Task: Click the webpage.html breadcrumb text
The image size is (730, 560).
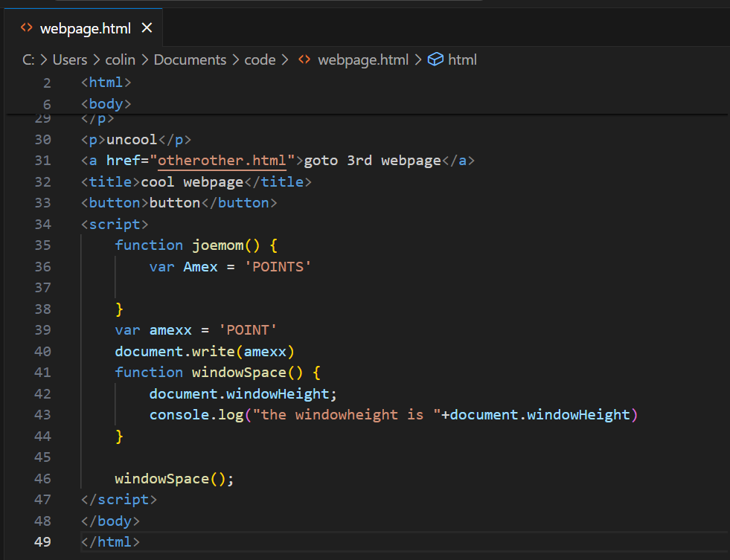Action: click(x=363, y=59)
